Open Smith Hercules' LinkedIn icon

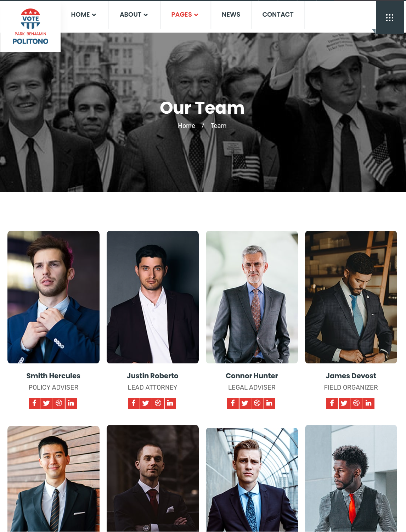(71, 403)
